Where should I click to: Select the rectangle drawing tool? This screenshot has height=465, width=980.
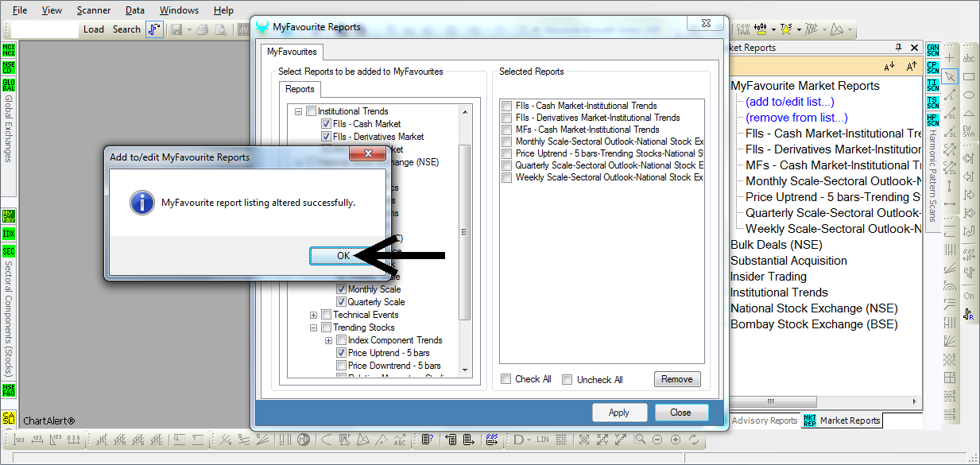pyautogui.click(x=969, y=77)
